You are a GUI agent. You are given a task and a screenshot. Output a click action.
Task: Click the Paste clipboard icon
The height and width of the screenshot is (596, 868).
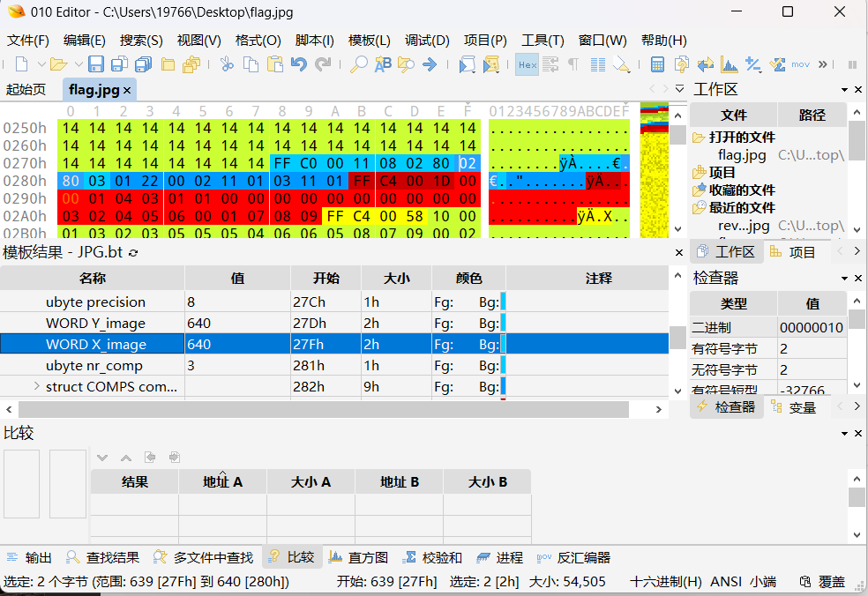point(275,64)
